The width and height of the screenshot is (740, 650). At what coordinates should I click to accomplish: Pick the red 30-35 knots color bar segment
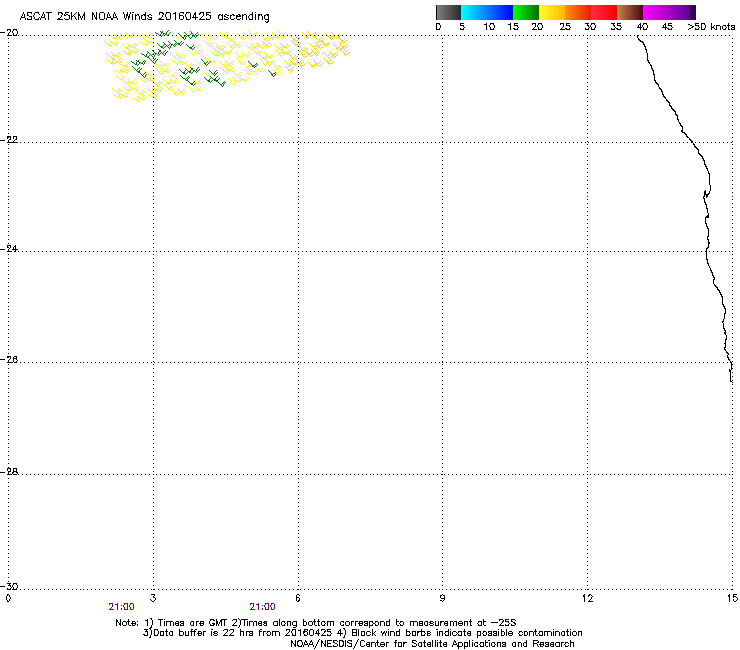click(604, 12)
